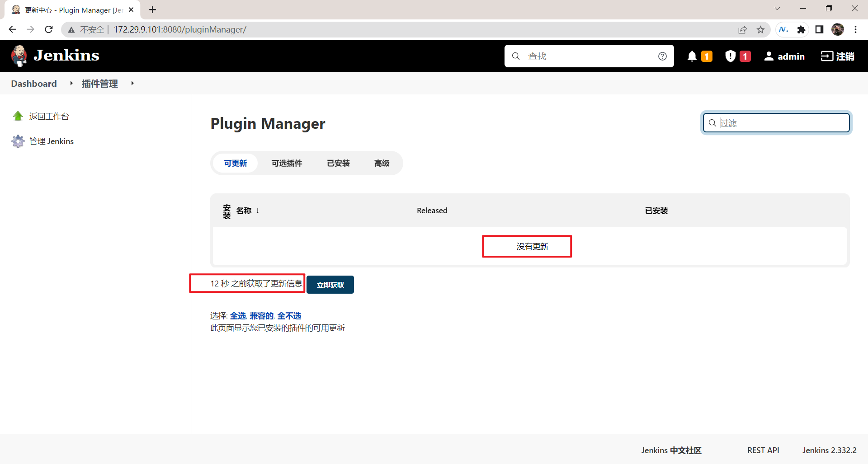Image resolution: width=868 pixels, height=464 pixels.
Task: Open the browser share icon
Action: 742,30
